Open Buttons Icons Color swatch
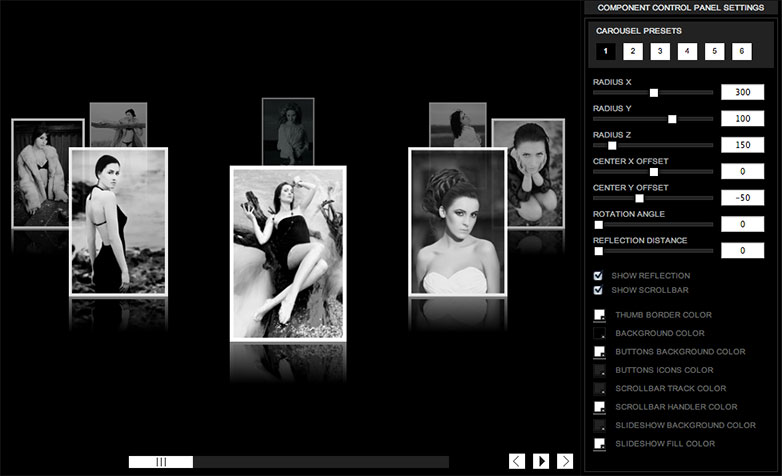The height and width of the screenshot is (476, 782). (599, 370)
